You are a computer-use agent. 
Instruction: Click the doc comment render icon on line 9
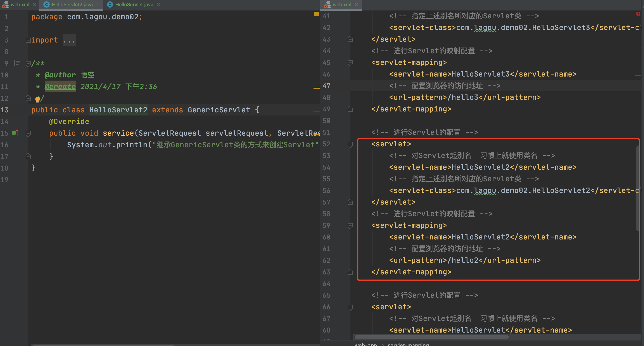[x=17, y=63]
